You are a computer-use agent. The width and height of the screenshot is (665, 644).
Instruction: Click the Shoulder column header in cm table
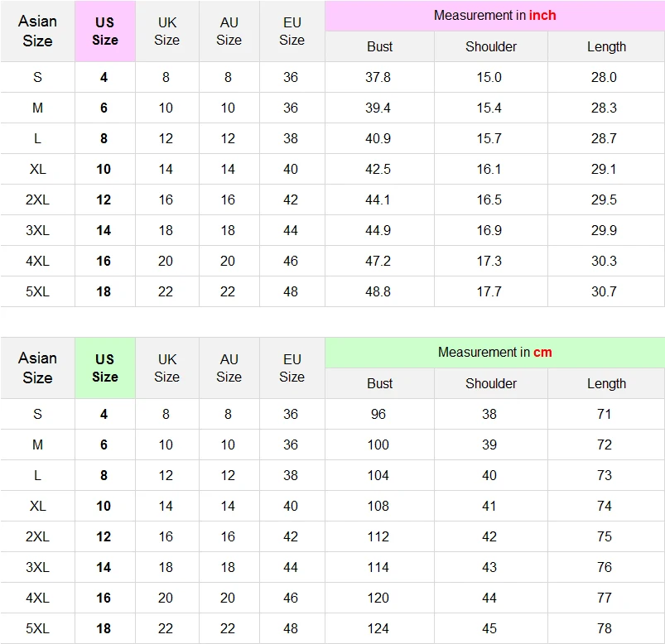(x=491, y=384)
